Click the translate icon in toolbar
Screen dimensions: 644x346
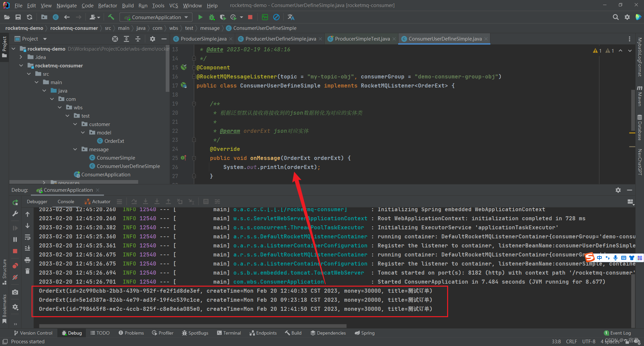[x=291, y=17]
